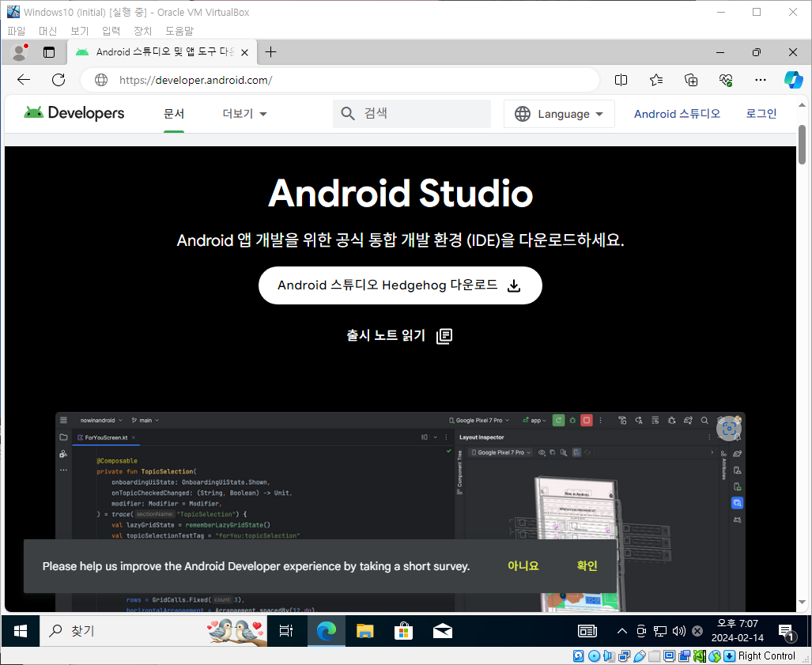
Task: Open Task View on taskbar
Action: (286, 631)
